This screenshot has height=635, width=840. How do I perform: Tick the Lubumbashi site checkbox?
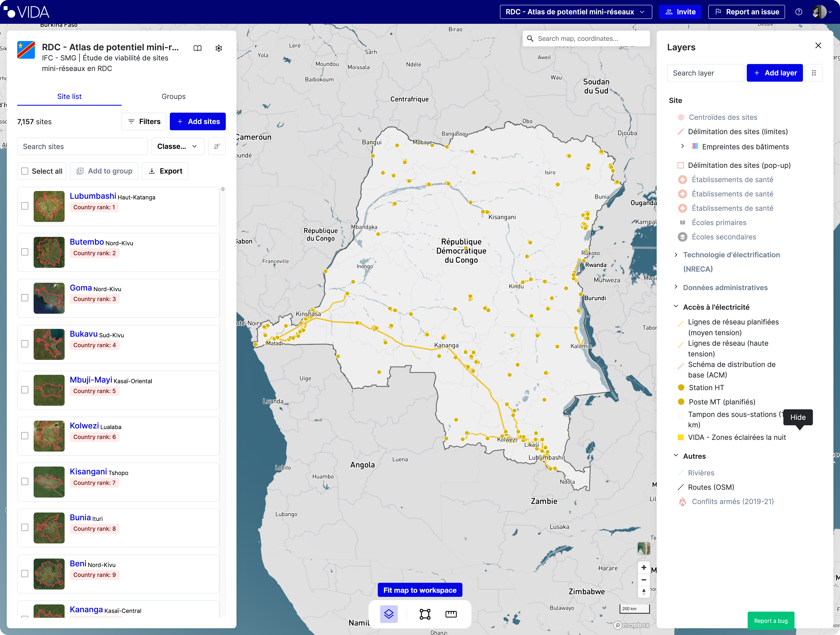[25, 206]
